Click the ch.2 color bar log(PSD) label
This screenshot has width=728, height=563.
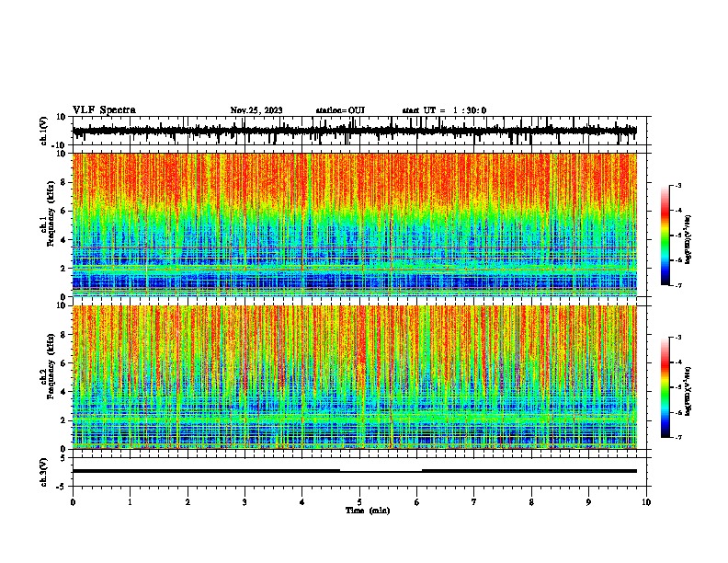tap(688, 392)
